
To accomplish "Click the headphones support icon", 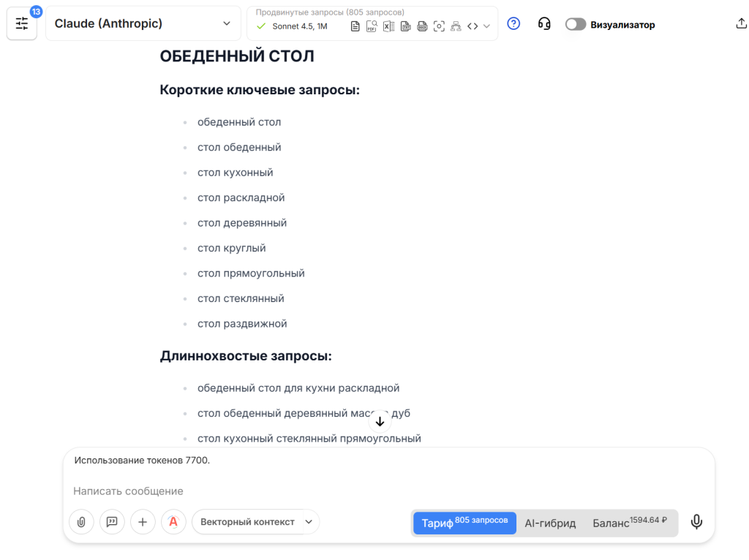I will (543, 24).
